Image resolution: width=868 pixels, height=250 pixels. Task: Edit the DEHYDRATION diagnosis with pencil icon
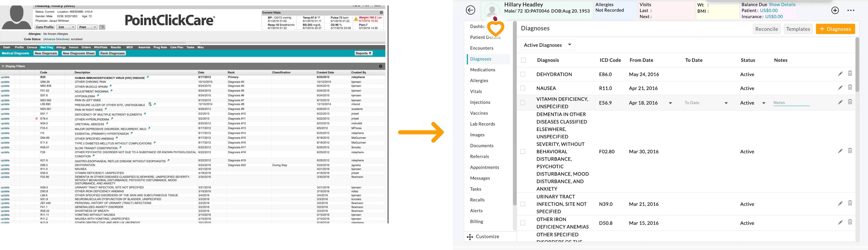[x=840, y=74]
